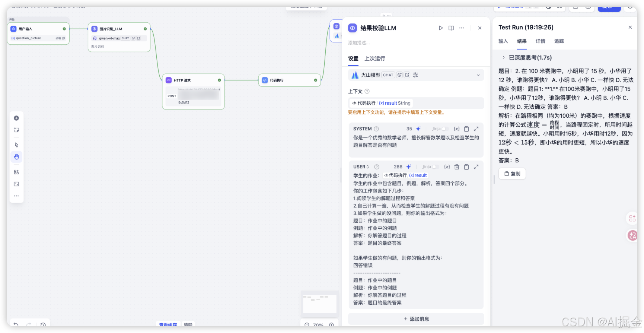Viewport: 644px width, 333px height.
Task: Switch to the 设置 tab
Action: (x=353, y=58)
